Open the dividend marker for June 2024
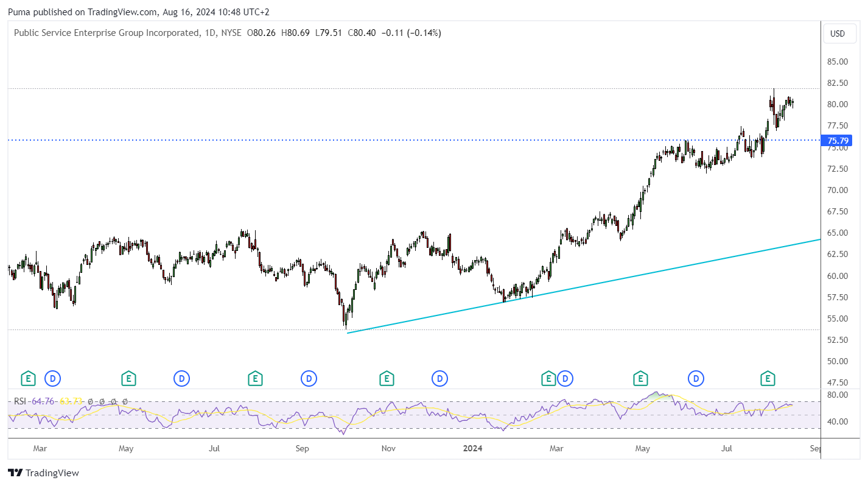This screenshot has width=868, height=486. 696,379
